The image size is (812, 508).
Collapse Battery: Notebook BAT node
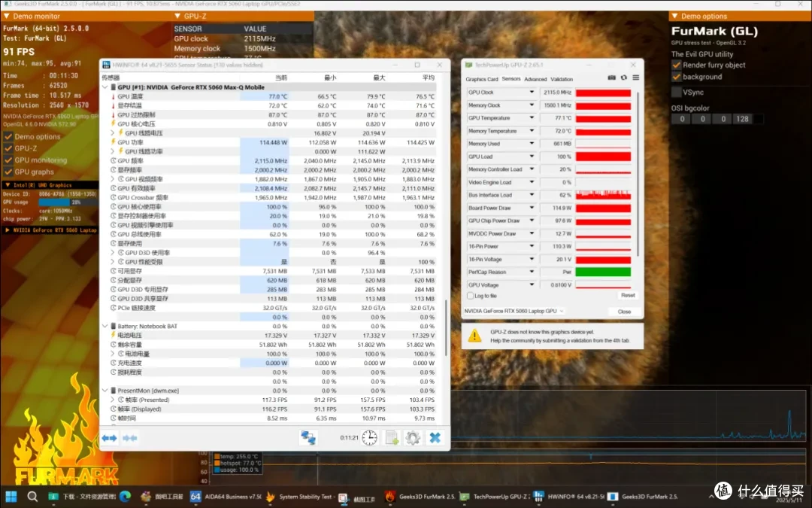pyautogui.click(x=105, y=327)
